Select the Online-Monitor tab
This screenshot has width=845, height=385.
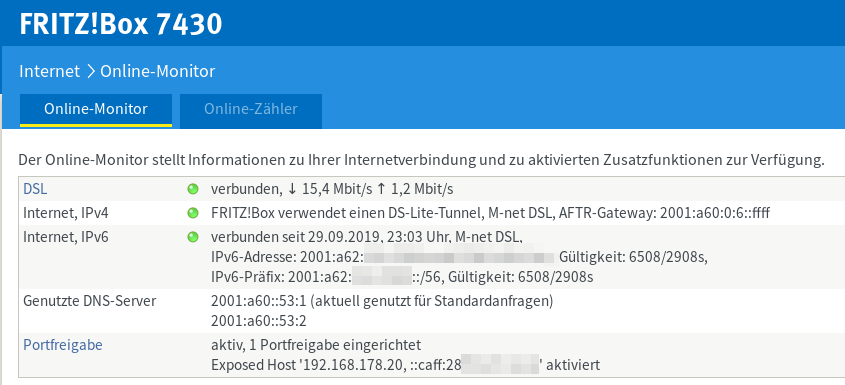click(96, 111)
